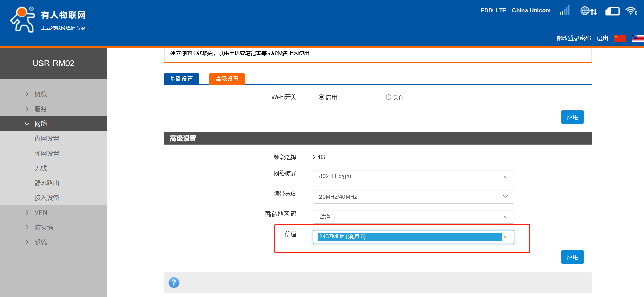This screenshot has height=297, width=644.
Task: Switch language with the China flag icon
Action: 620,38
